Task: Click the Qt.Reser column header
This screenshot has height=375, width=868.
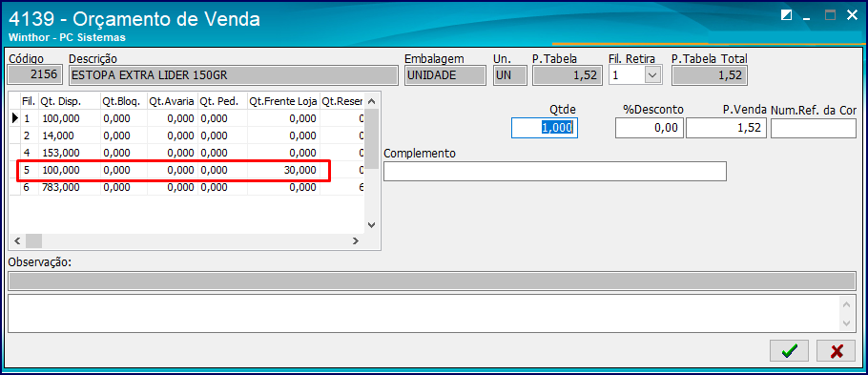Action: click(342, 101)
